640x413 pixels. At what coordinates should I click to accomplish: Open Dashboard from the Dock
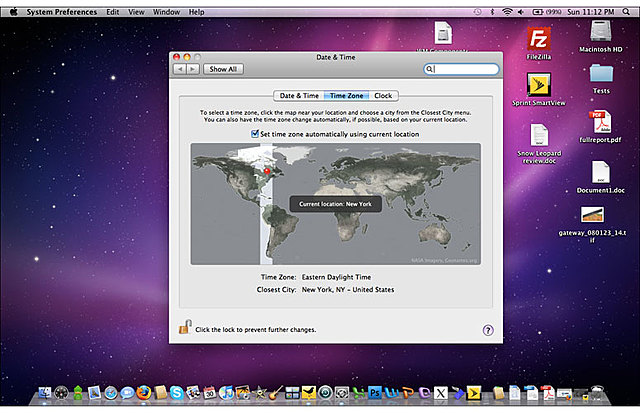(x=61, y=393)
